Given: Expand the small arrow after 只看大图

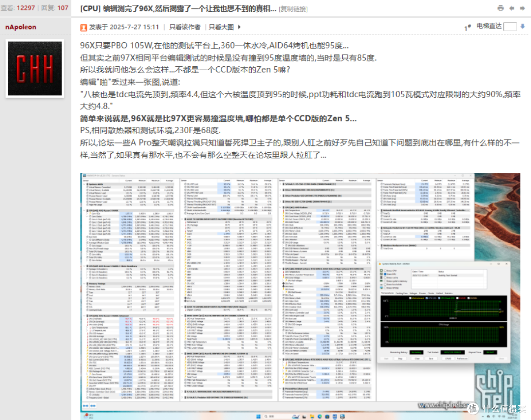Looking at the screenshot, I should pyautogui.click(x=239, y=27).
